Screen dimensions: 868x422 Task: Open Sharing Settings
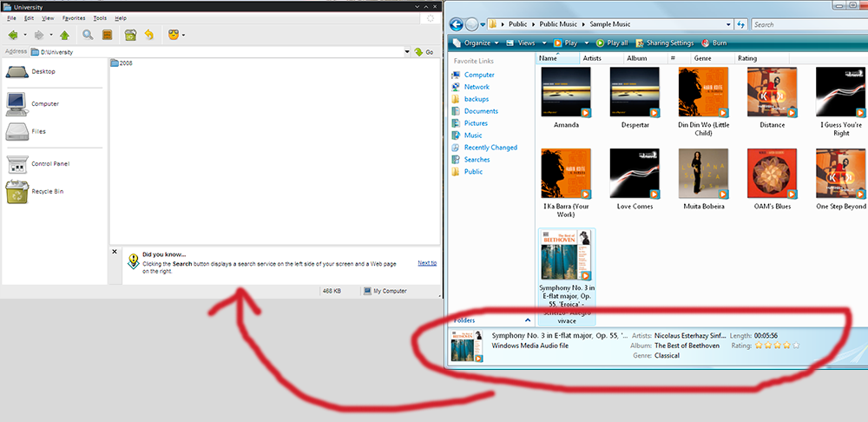point(664,43)
